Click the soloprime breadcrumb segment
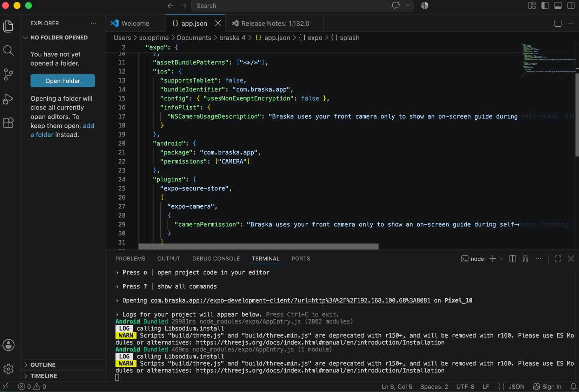The image size is (579, 392). [x=154, y=38]
